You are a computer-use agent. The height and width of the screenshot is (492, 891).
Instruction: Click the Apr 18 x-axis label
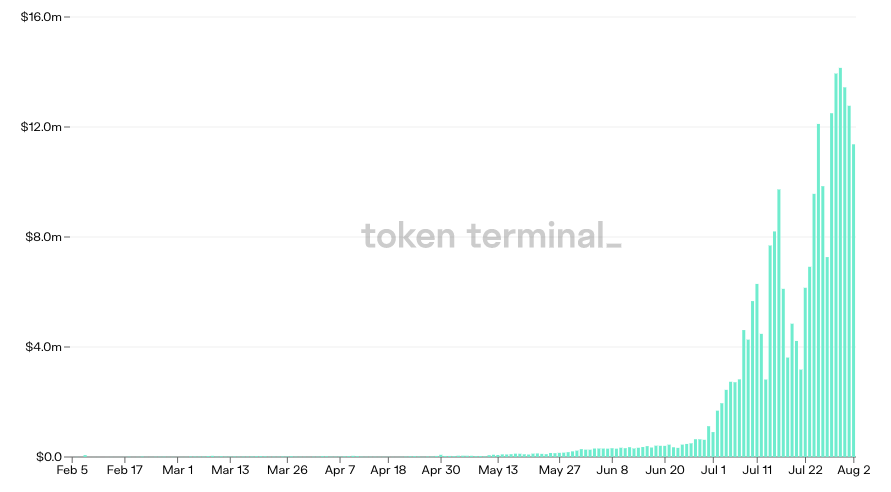pos(388,470)
